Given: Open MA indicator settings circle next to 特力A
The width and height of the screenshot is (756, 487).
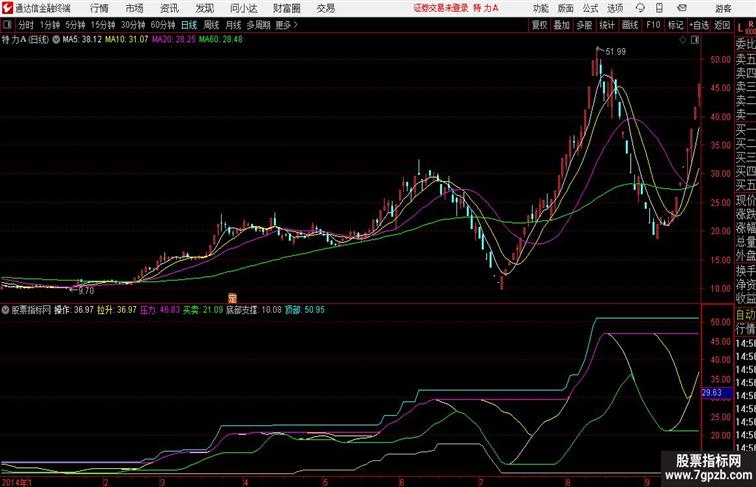Looking at the screenshot, I should tap(56, 40).
